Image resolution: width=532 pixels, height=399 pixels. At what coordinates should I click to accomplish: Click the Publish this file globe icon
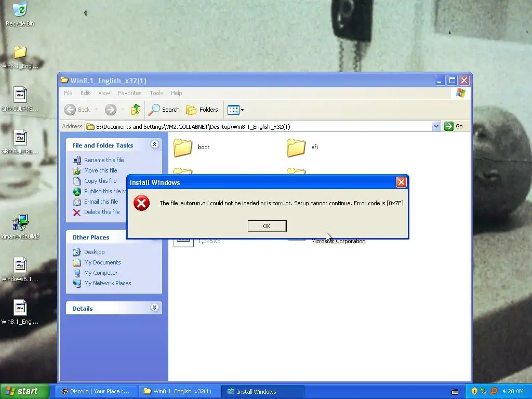[77, 191]
